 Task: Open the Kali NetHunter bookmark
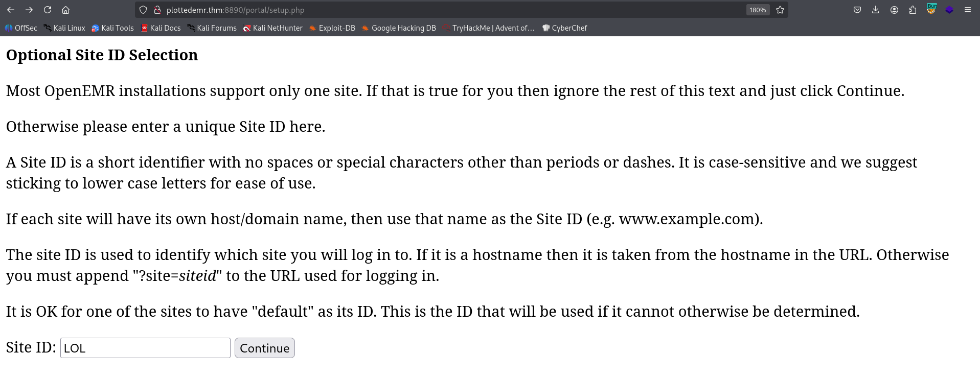tap(273, 28)
